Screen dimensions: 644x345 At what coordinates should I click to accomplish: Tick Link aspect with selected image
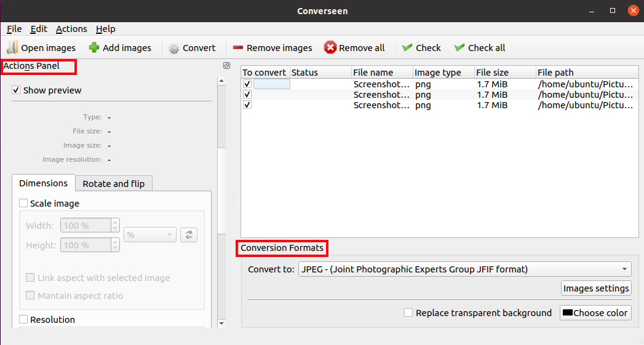[x=30, y=277]
